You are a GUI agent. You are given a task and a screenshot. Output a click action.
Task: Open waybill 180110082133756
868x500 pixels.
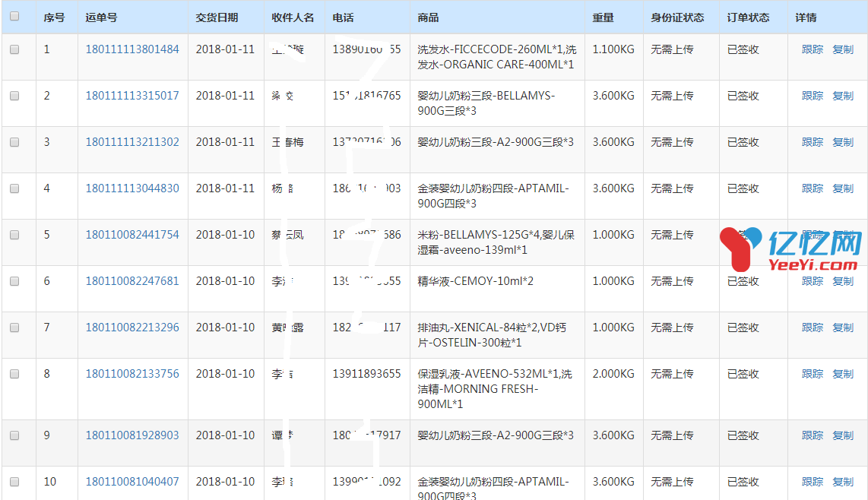(x=132, y=374)
